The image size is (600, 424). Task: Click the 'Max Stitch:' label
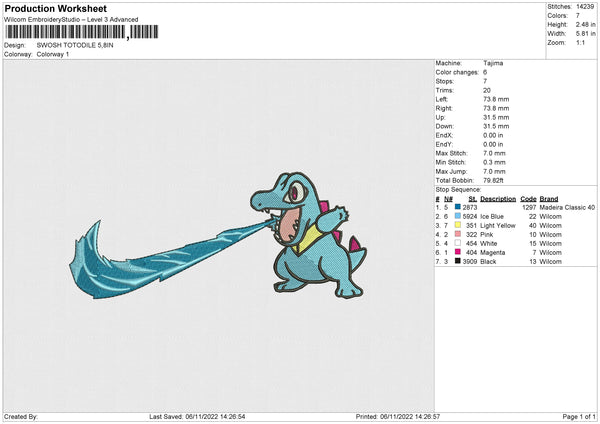[452, 153]
